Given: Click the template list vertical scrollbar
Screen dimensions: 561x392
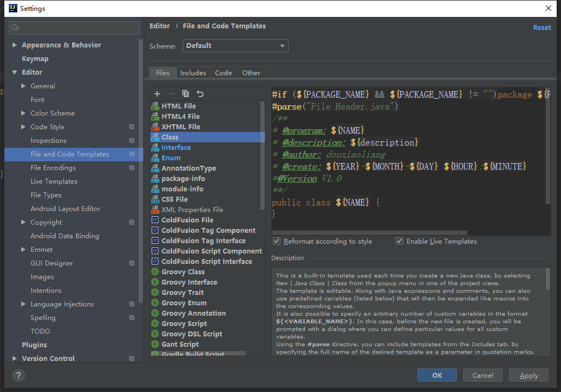Looking at the screenshot, I should click(x=262, y=155).
